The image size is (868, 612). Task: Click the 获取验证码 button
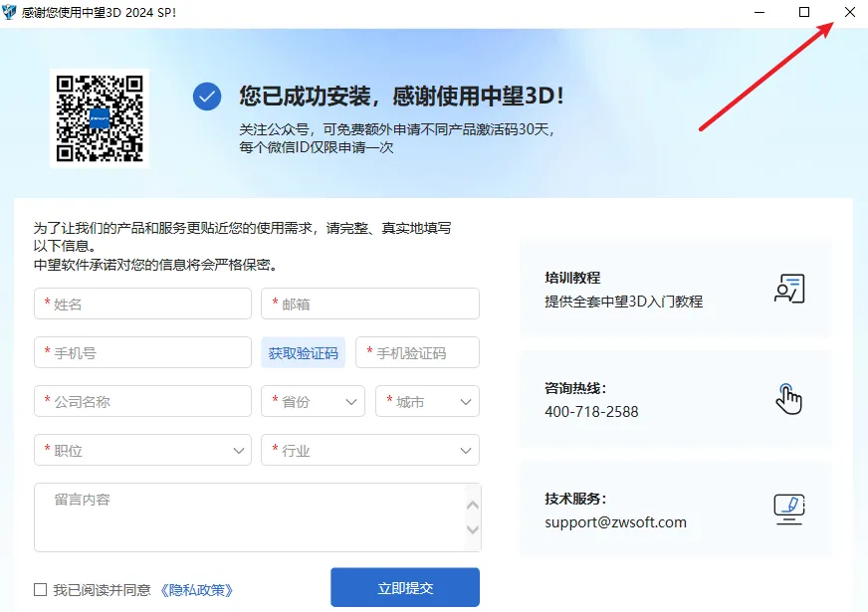303,352
